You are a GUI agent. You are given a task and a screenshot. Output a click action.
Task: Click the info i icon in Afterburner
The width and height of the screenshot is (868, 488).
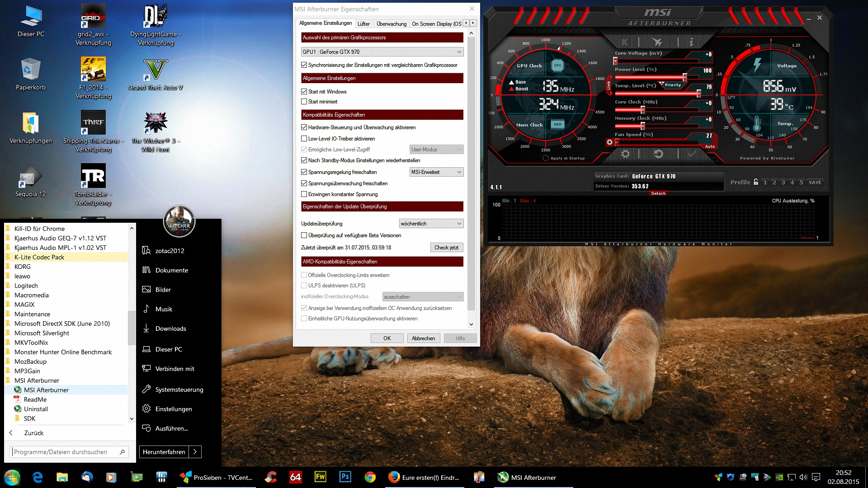click(691, 42)
